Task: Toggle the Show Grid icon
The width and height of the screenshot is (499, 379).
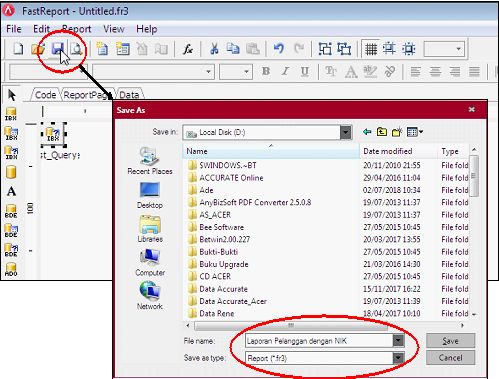Action: pos(371,49)
